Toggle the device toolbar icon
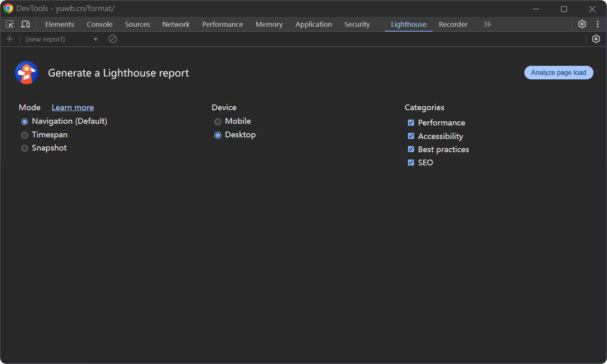The height and width of the screenshot is (364, 607). point(25,24)
